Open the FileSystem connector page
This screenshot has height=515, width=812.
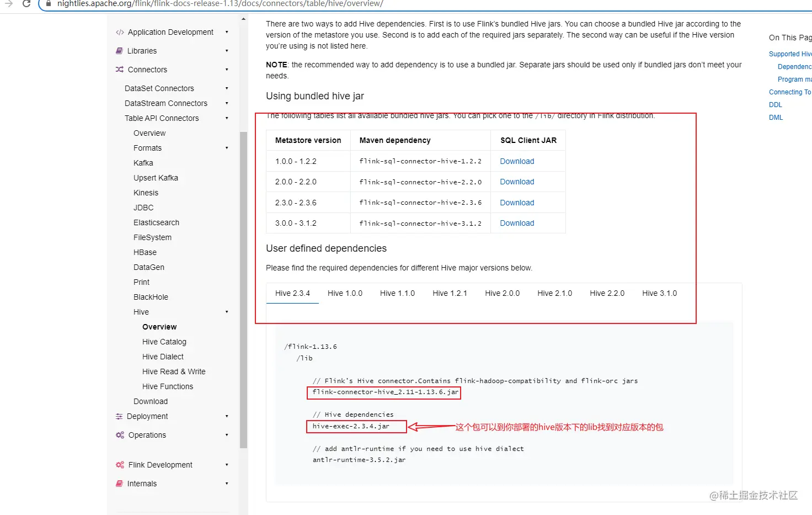(152, 237)
